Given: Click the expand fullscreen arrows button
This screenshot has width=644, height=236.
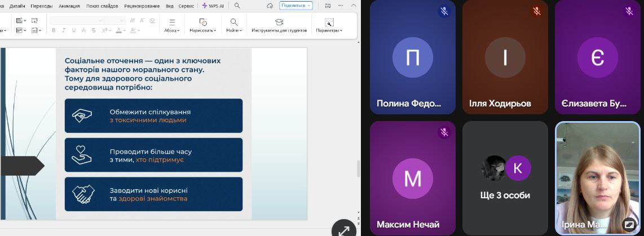Looking at the screenshot, I should click(x=343, y=230).
